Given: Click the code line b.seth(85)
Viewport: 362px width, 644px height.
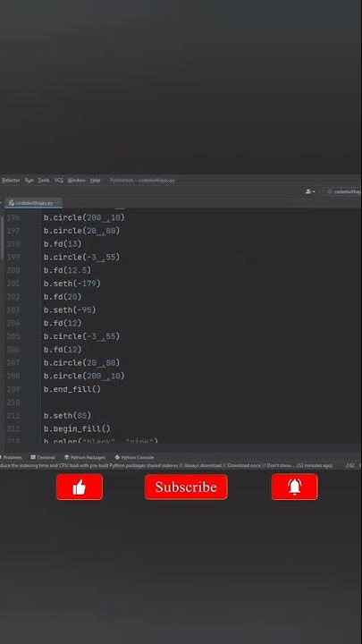Looking at the screenshot, I should [67, 416].
